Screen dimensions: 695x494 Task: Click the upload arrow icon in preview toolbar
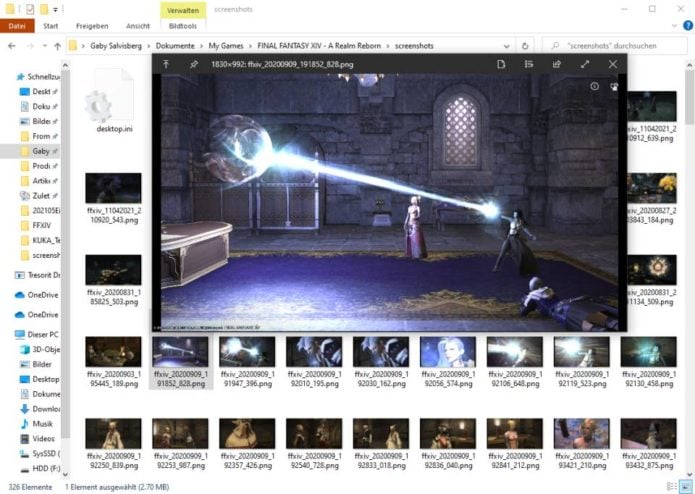(x=166, y=64)
